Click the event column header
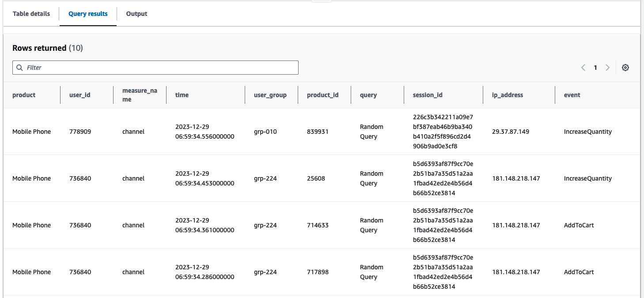Image resolution: width=644 pixels, height=298 pixels. 572,95
